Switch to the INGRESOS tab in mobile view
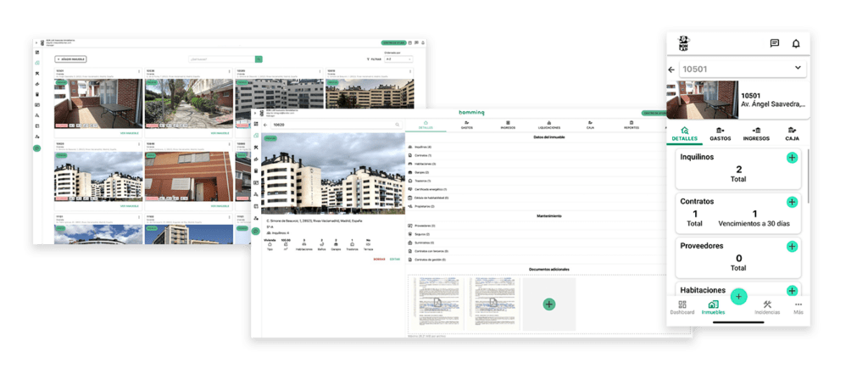The height and width of the screenshot is (374, 868). point(756,133)
